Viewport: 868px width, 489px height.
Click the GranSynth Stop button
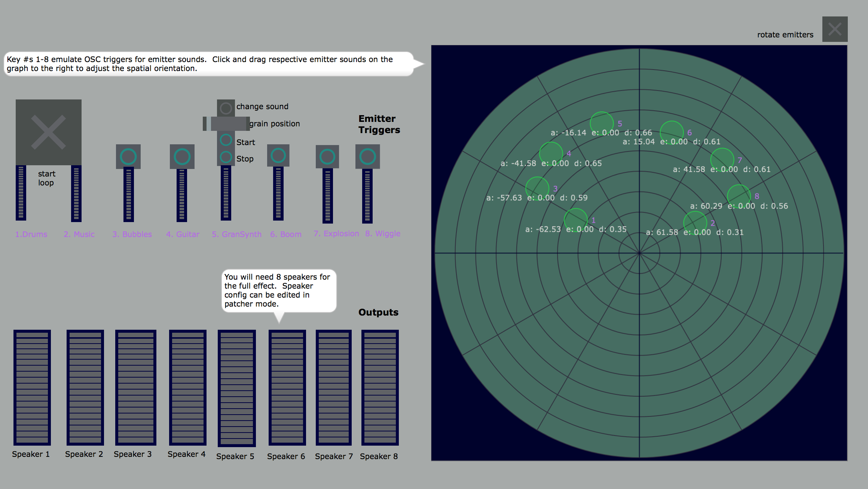point(226,157)
